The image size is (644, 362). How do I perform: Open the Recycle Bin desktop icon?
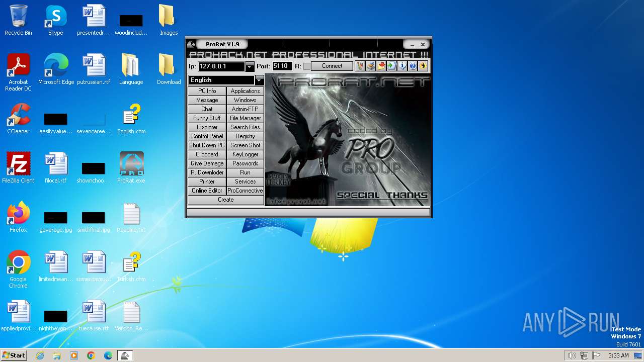tap(18, 20)
